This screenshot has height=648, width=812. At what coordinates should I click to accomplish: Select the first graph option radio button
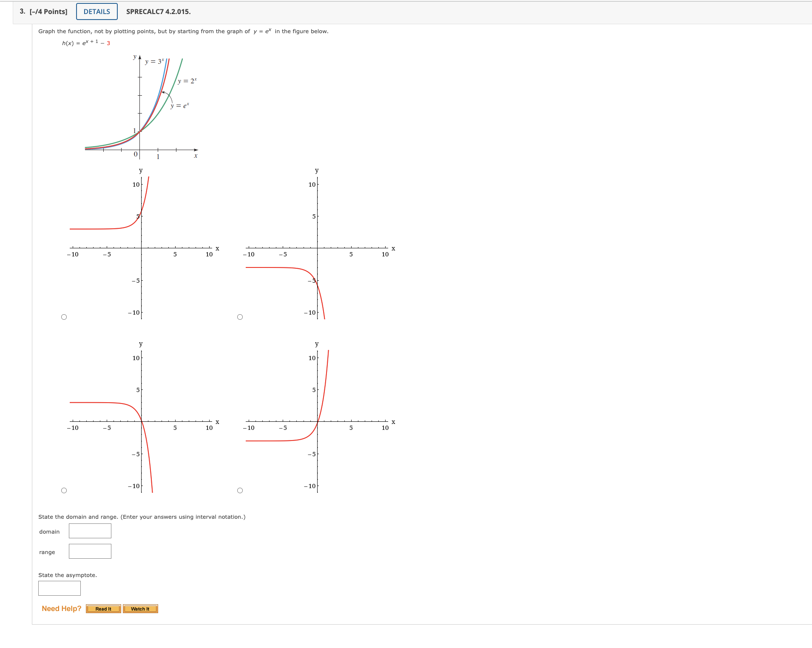(x=64, y=316)
